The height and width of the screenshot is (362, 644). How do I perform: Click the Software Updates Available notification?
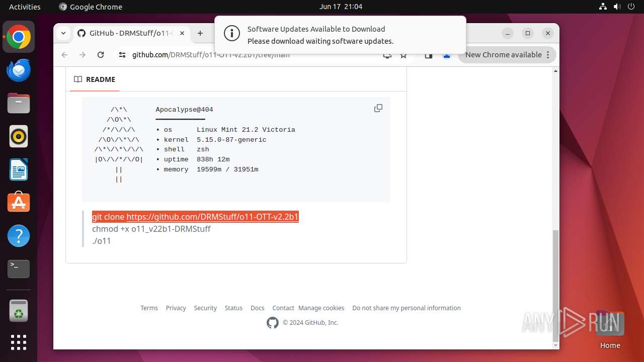click(x=340, y=35)
